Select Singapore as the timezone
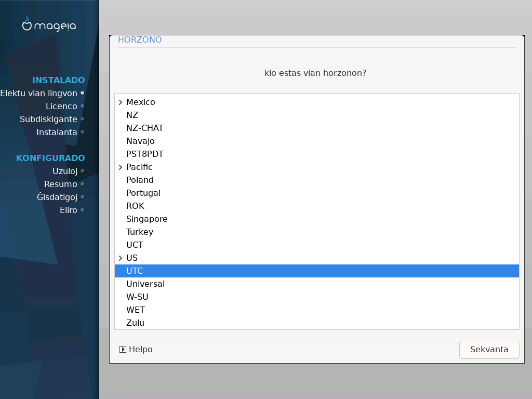 click(147, 219)
